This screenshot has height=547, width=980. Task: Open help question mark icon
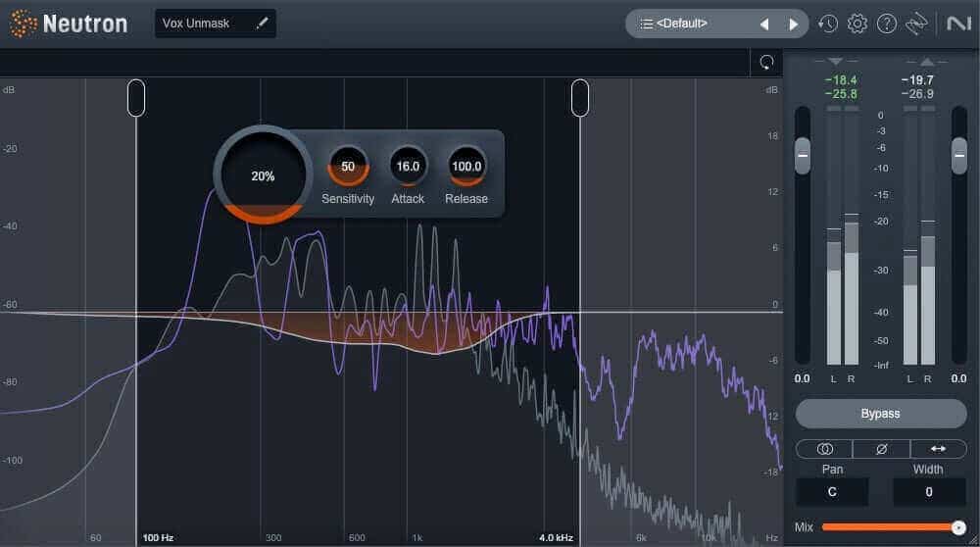point(886,24)
